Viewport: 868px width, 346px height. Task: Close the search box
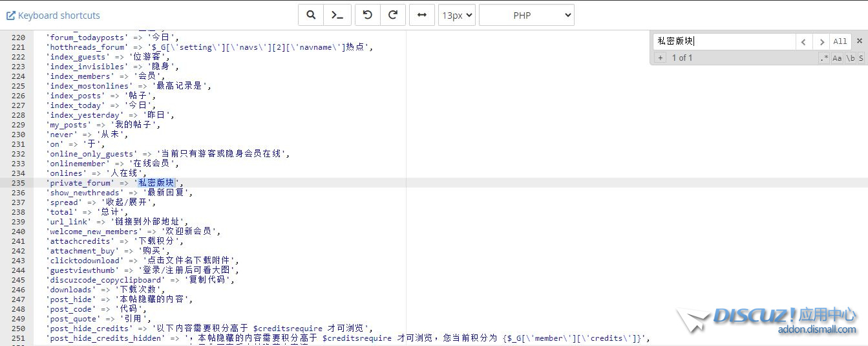859,41
